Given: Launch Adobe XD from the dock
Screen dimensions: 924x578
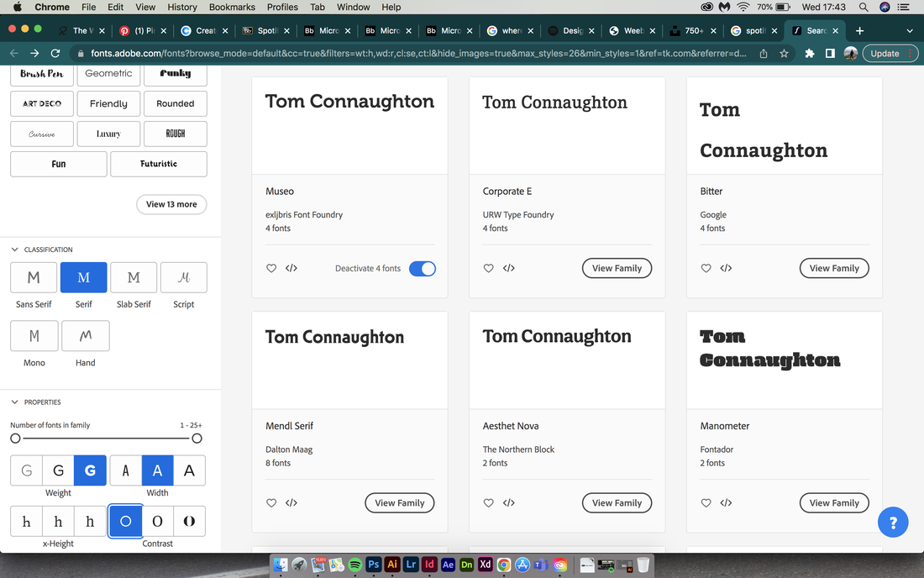Looking at the screenshot, I should 485,565.
